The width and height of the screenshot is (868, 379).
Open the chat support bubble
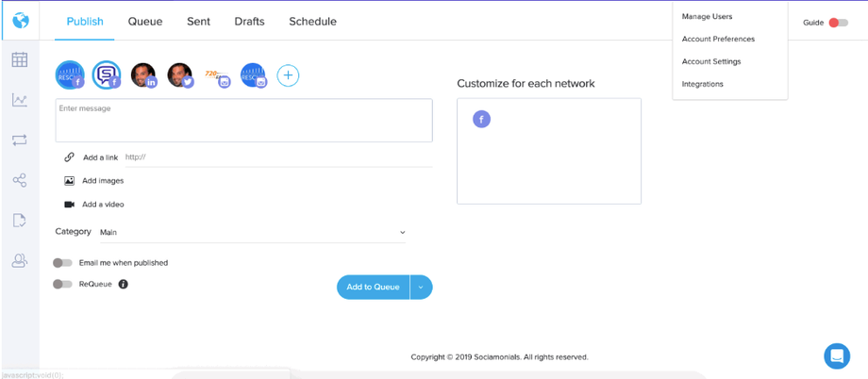[x=836, y=355]
